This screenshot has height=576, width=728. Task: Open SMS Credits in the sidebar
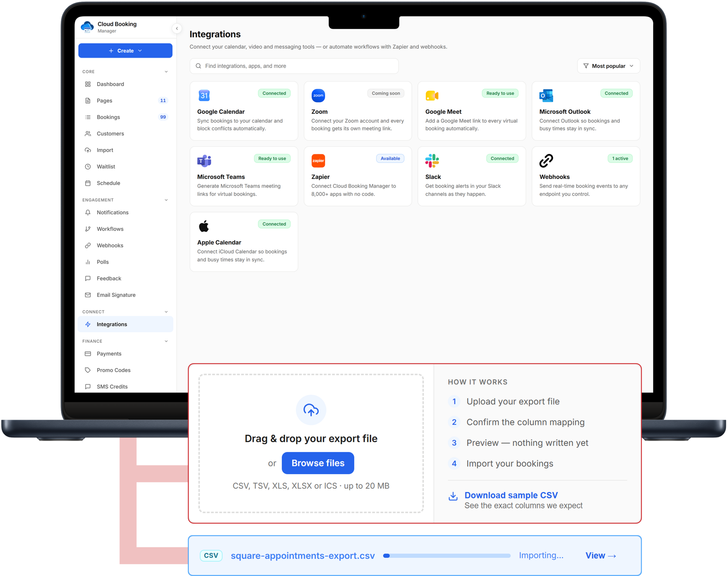click(125, 387)
